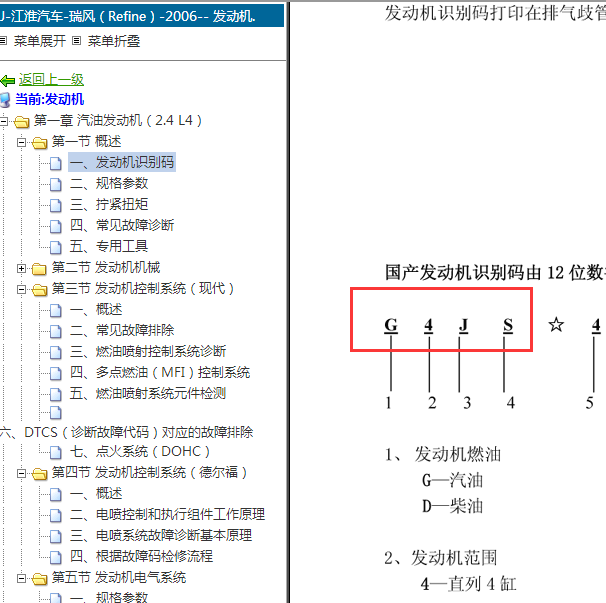
Task: Select the 第二节 发动机机械 folder label
Action: tap(106, 267)
